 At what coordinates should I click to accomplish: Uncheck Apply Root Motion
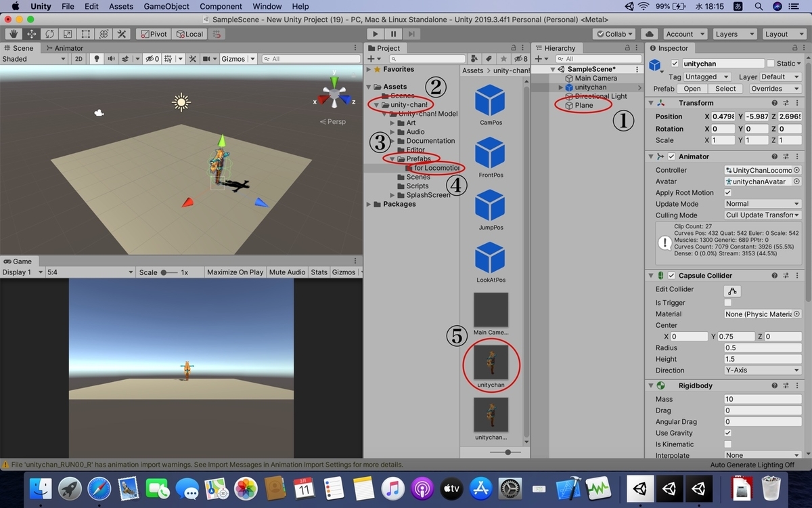tap(728, 193)
